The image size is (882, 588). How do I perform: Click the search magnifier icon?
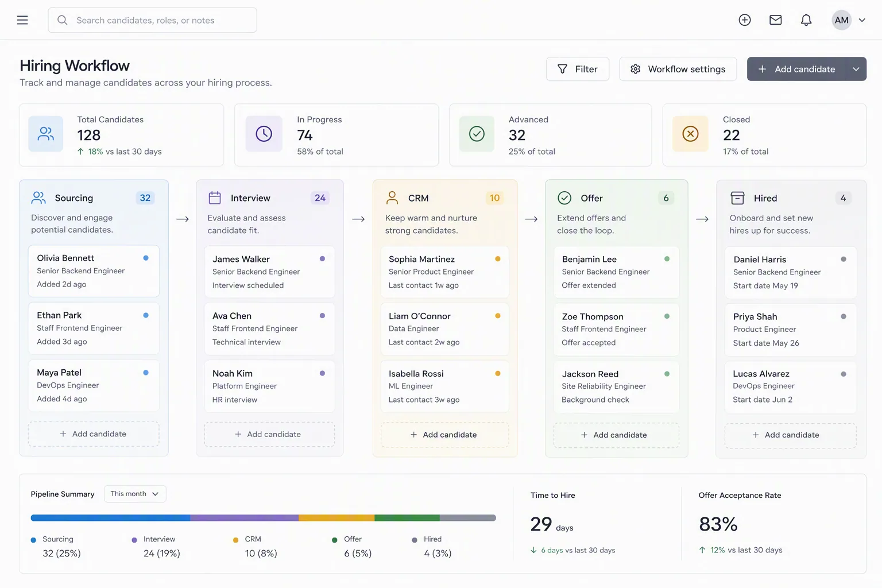point(63,20)
